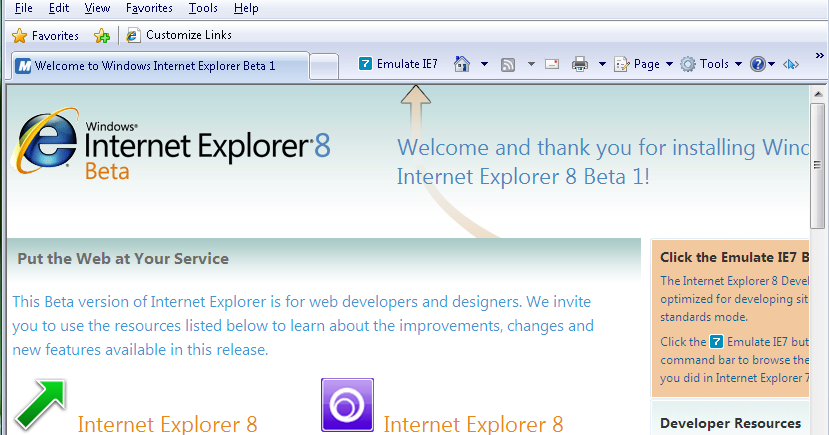Select the Welcome to Windows Internet Explorer Beta 1 tab
The image size is (829, 435).
pos(160,66)
